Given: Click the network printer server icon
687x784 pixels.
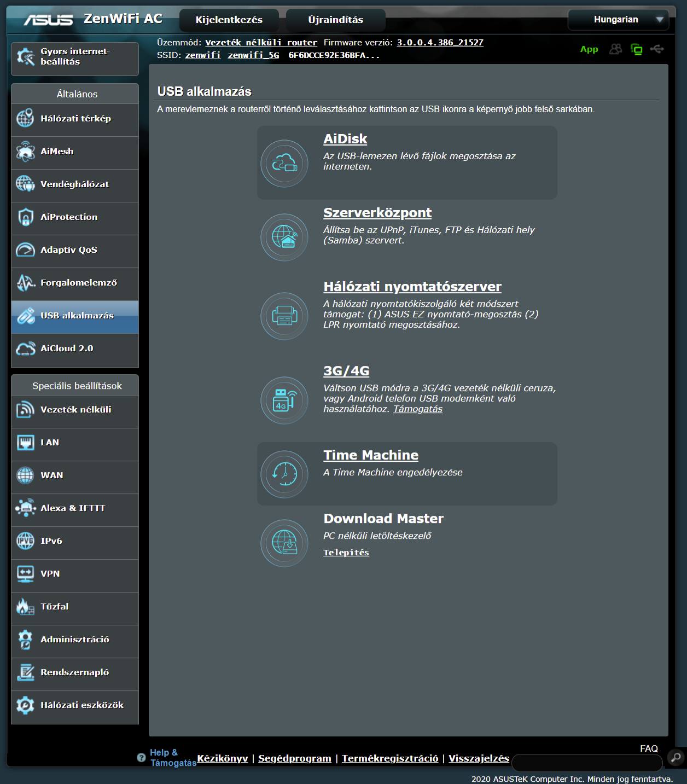Looking at the screenshot, I should point(284,316).
